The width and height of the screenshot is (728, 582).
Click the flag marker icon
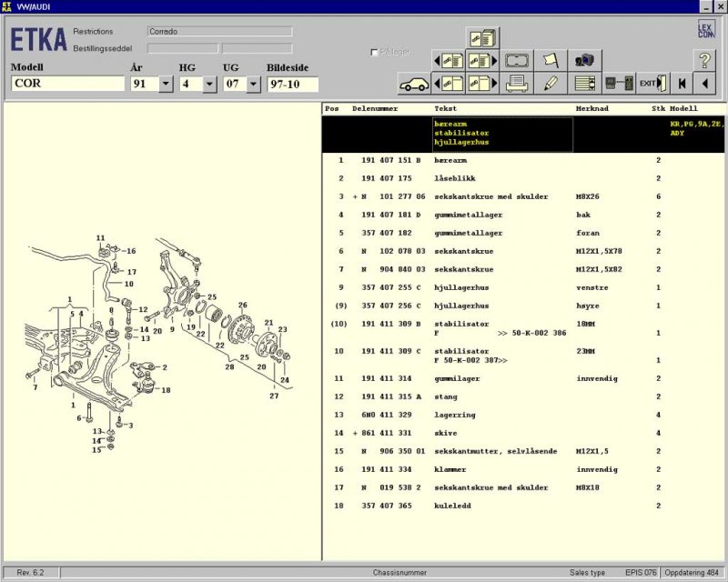pyautogui.click(x=551, y=61)
